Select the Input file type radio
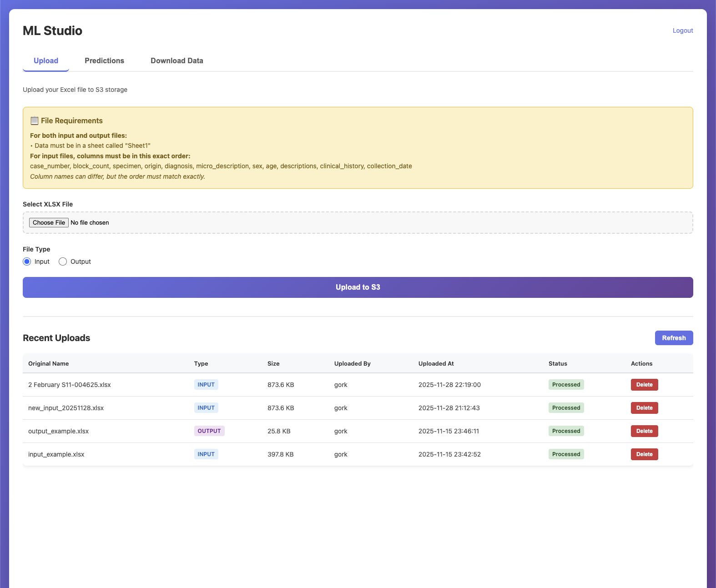This screenshot has height=588, width=716. click(x=27, y=261)
